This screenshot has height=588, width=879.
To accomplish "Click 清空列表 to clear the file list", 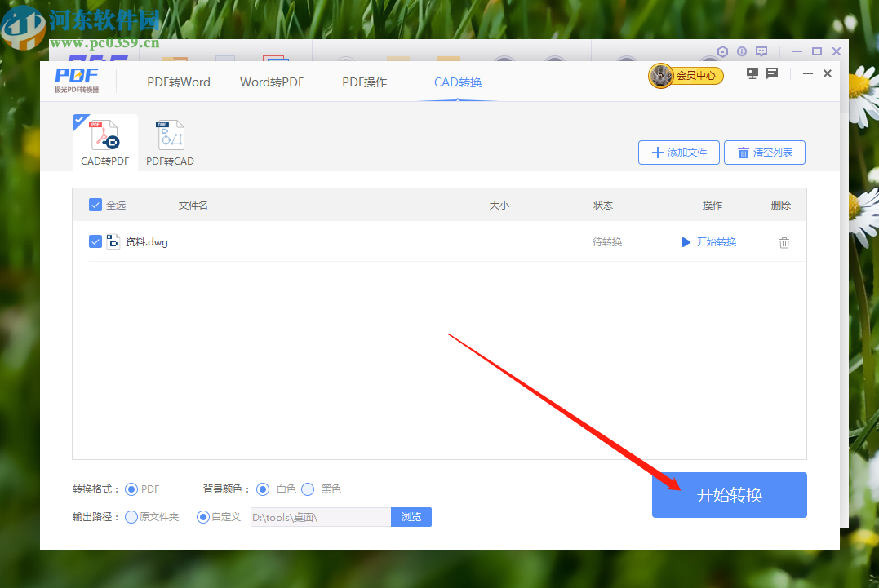I will click(764, 152).
